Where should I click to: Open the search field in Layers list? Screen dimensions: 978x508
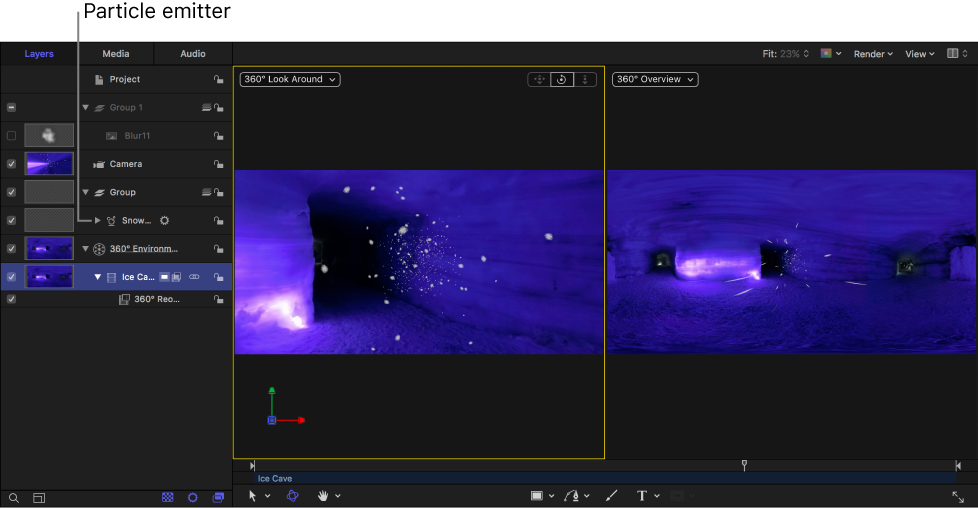pyautogui.click(x=14, y=498)
